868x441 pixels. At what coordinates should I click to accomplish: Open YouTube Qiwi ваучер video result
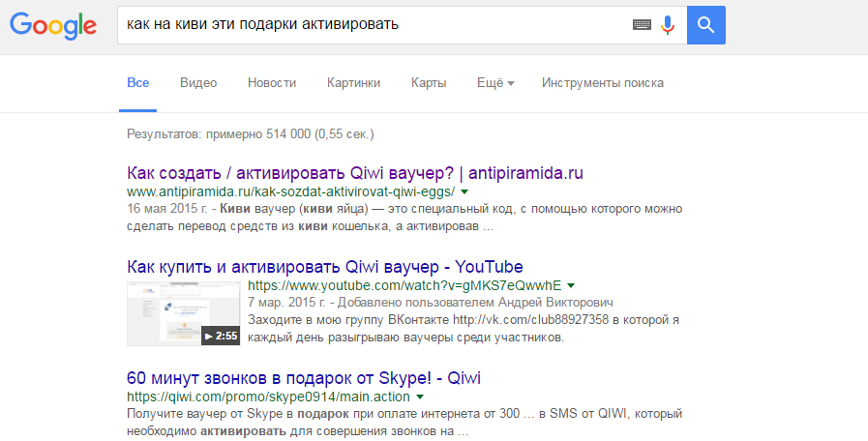(x=325, y=267)
